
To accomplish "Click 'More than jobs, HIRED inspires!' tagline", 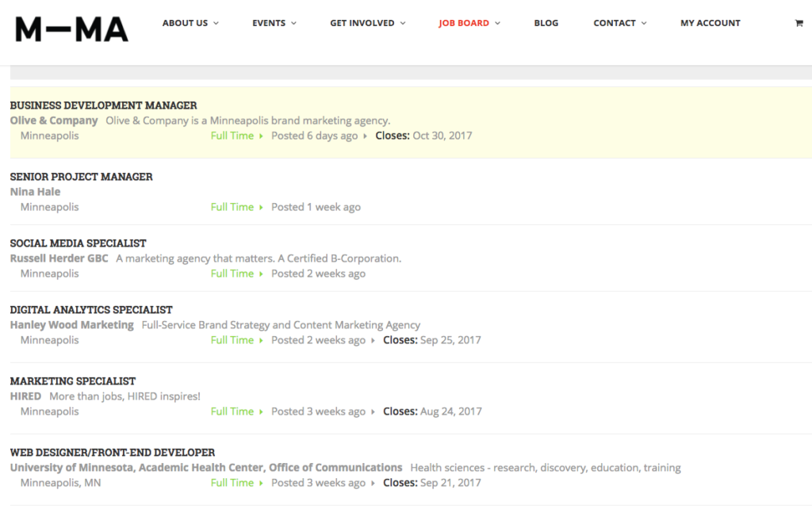I will pos(124,396).
